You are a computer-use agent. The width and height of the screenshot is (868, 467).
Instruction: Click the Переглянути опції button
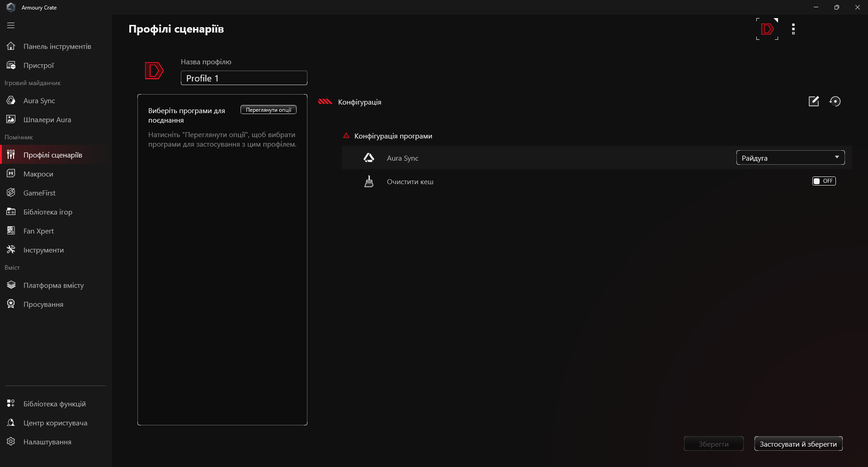click(x=269, y=110)
